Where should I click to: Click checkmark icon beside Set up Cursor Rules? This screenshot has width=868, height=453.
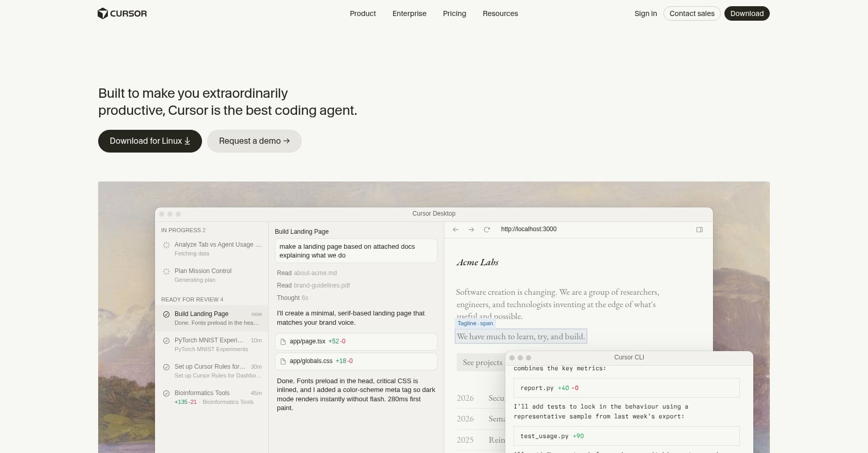pyautogui.click(x=166, y=367)
